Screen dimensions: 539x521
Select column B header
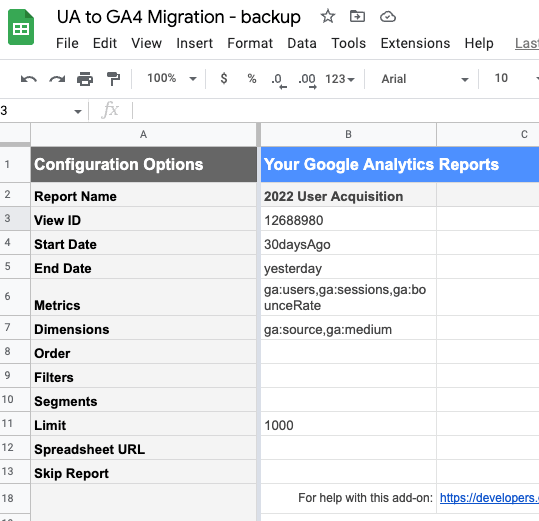(x=348, y=134)
